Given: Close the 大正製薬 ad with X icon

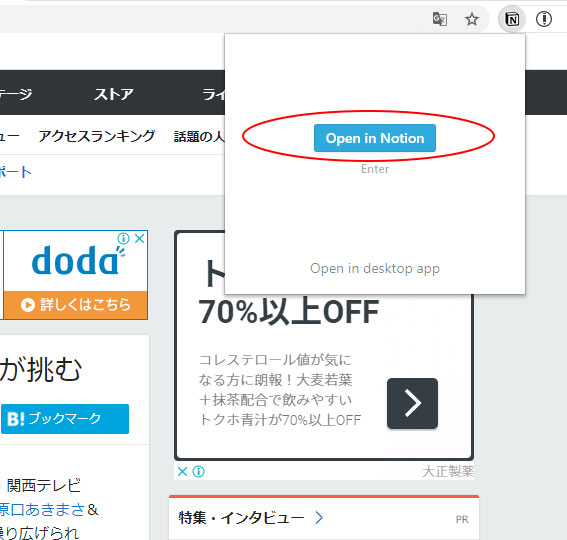Looking at the screenshot, I should (x=183, y=471).
